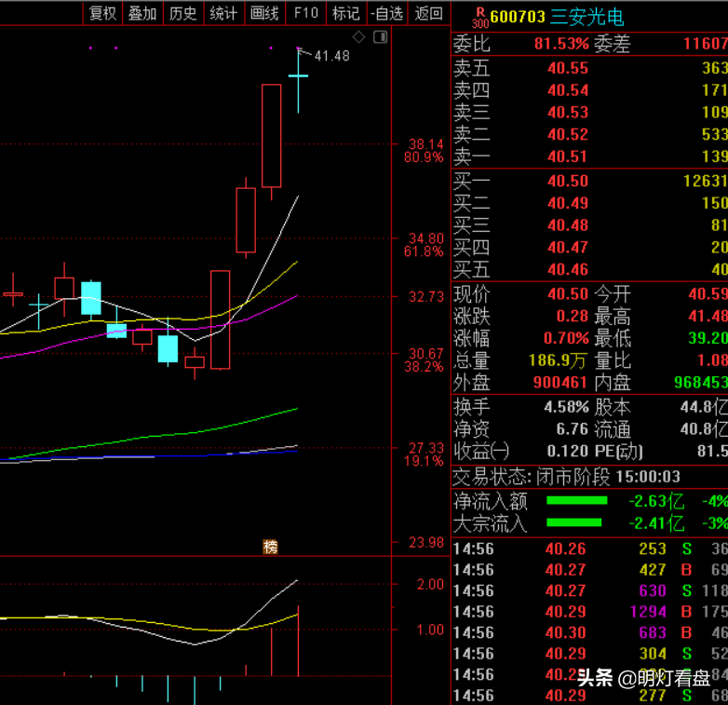
Task: Select the 卖一 ask price 40.51
Action: 567,156
